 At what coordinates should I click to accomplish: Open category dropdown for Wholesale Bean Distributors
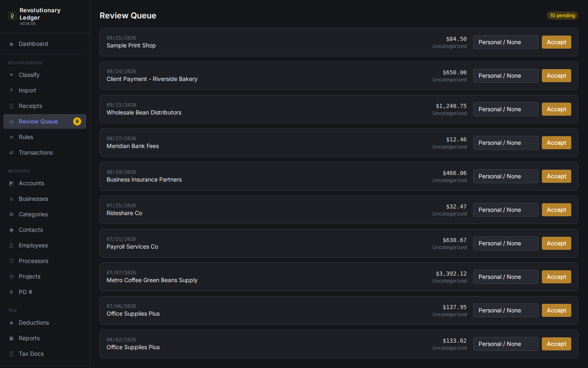(506, 109)
